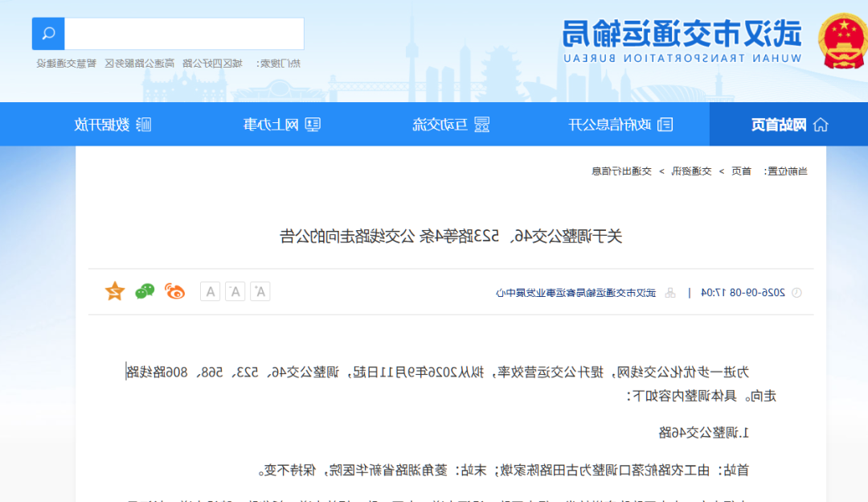Click the 热门搜索 label
This screenshot has width=868, height=502.
click(278, 64)
